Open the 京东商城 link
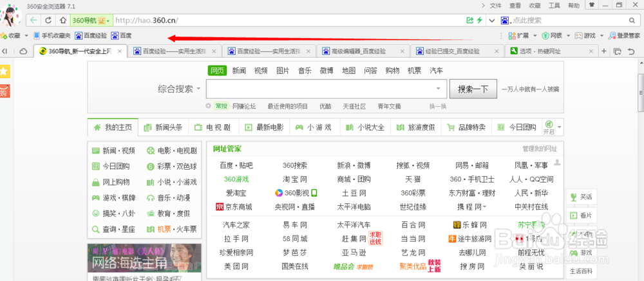The width and height of the screenshot is (644, 281). click(x=233, y=207)
